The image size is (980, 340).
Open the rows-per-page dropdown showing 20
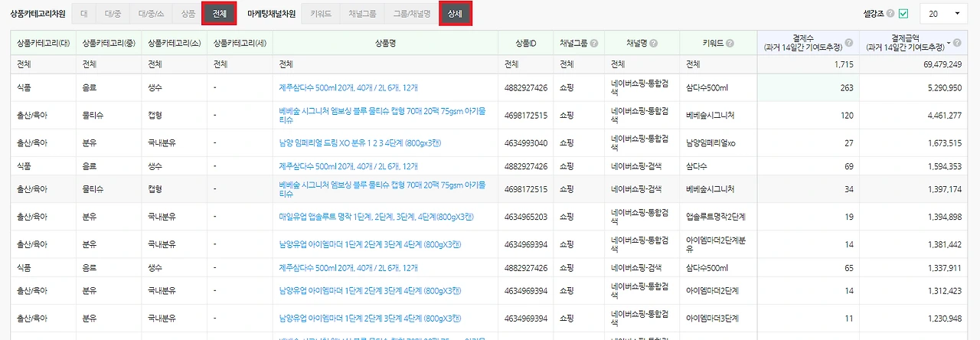[x=943, y=14]
